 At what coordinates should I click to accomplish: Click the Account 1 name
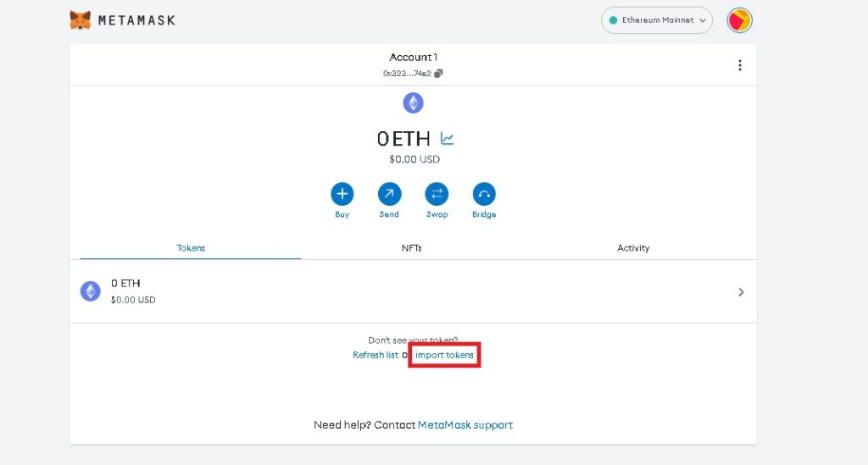point(413,58)
